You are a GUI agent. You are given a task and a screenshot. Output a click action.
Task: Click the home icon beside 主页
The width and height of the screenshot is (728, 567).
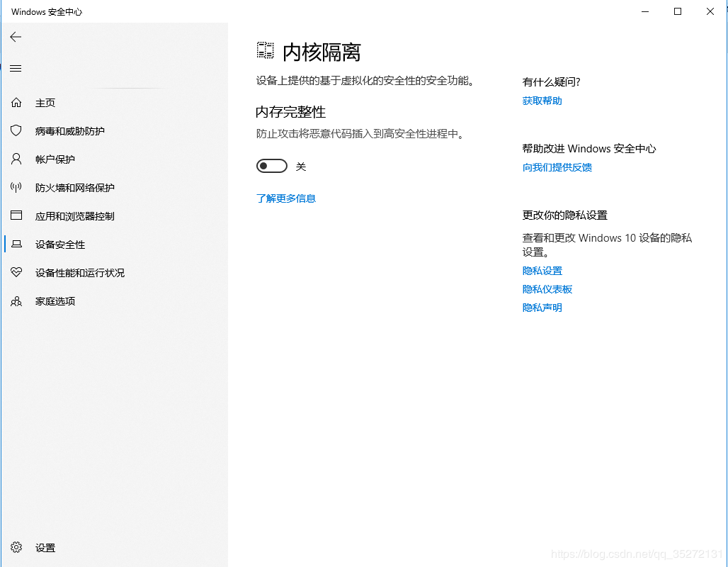tap(16, 102)
